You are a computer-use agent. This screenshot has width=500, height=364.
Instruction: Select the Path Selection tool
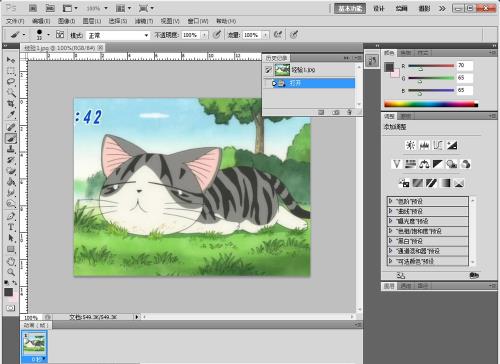pos(11,238)
